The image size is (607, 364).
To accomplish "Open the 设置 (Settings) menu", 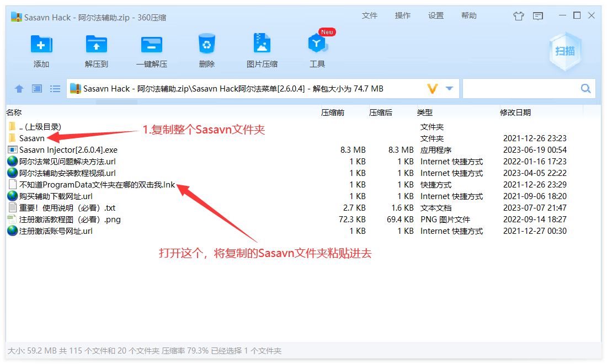I will pyautogui.click(x=435, y=15).
